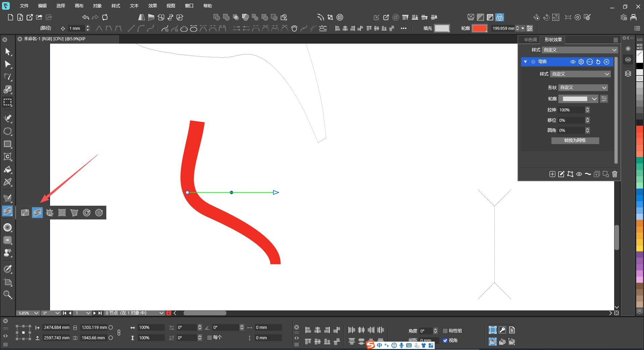Image resolution: width=644 pixels, height=350 pixels.
Task: Select the Rectangle shape tool
Action: (7, 144)
